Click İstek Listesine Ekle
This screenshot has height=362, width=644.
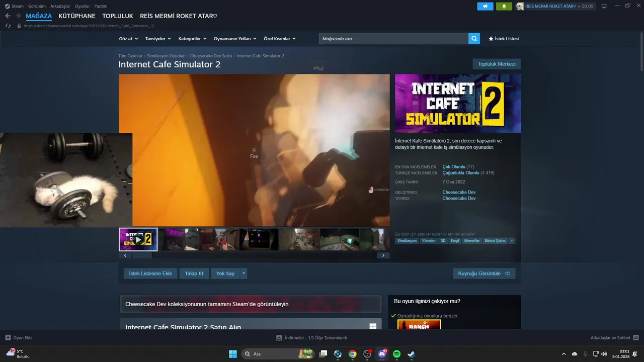(x=150, y=274)
